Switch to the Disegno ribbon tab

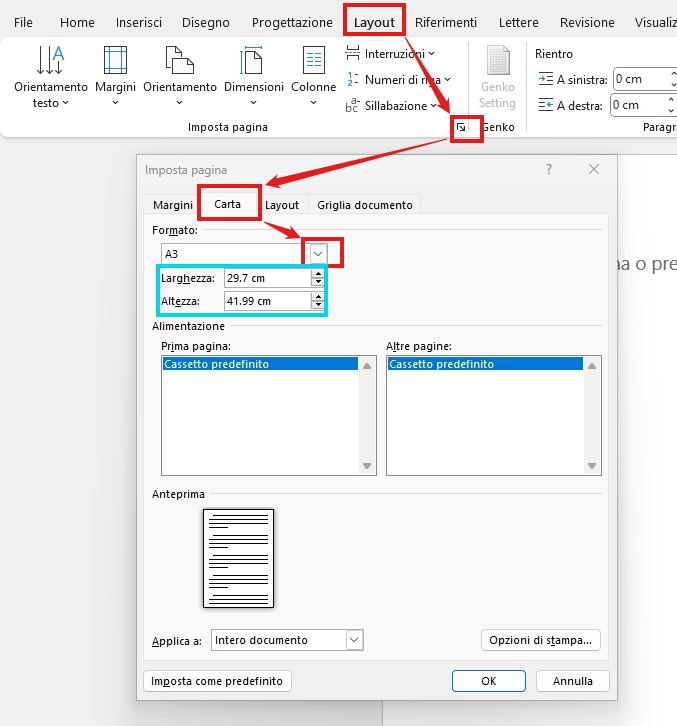[x=206, y=22]
